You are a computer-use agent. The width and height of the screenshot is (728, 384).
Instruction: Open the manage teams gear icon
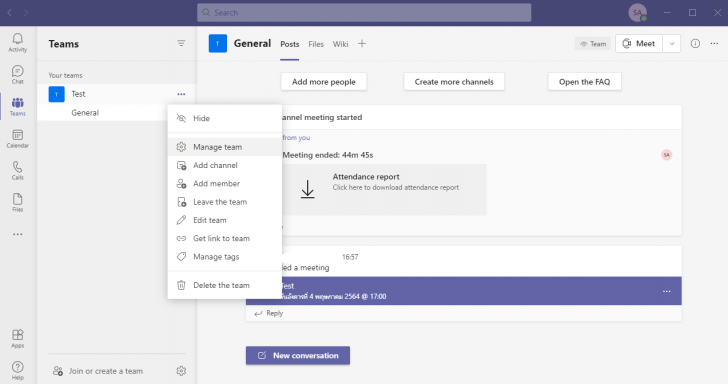(x=181, y=371)
